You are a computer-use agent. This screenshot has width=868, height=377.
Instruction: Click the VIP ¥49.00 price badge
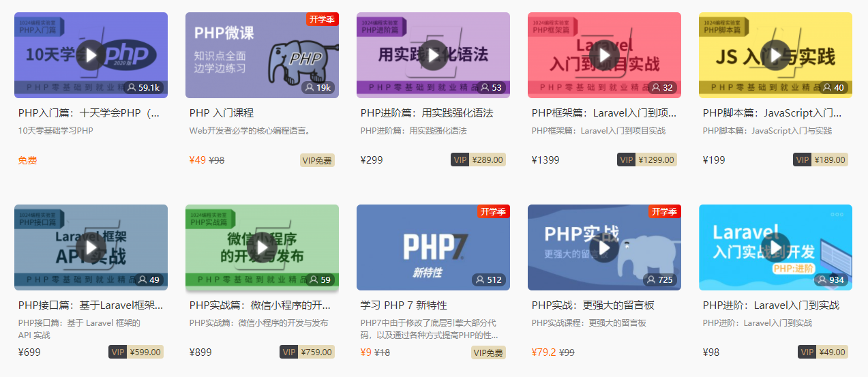(822, 352)
